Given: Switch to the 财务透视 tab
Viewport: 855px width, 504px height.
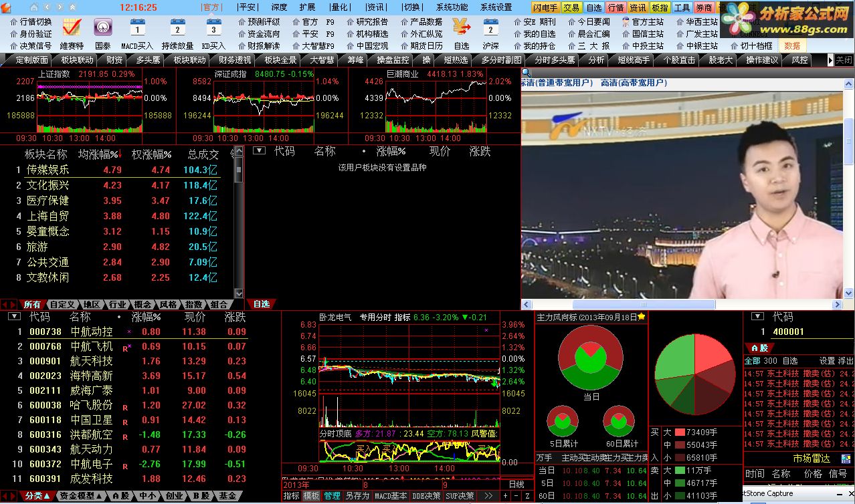Looking at the screenshot, I should (x=235, y=59).
